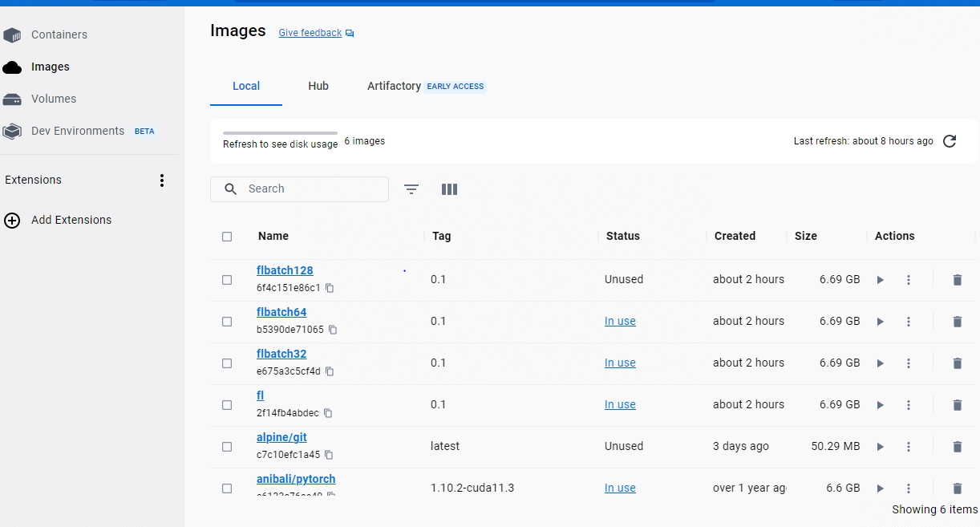Delete the alpine/git image
This screenshot has height=527, width=980.
click(x=957, y=447)
